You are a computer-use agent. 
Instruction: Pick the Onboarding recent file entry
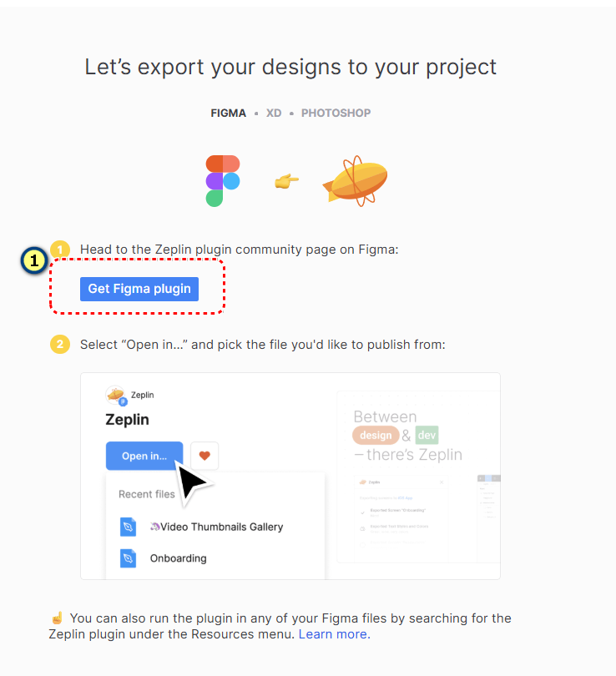(178, 558)
